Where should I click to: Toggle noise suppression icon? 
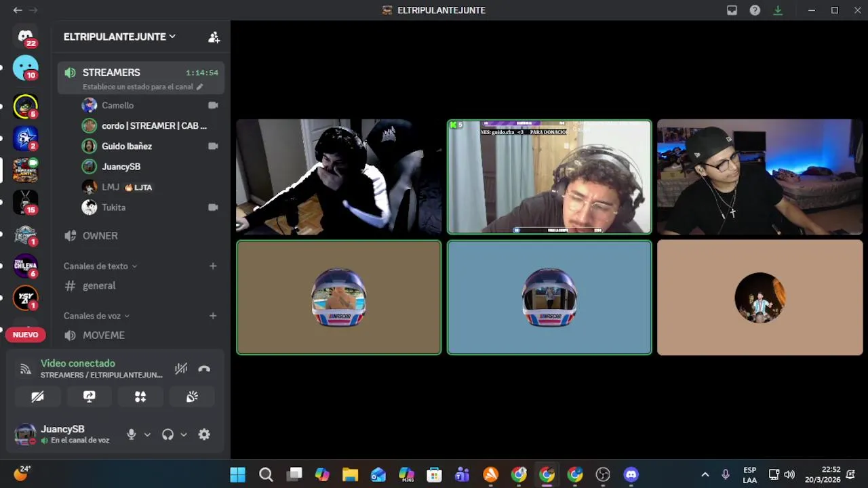(x=180, y=369)
